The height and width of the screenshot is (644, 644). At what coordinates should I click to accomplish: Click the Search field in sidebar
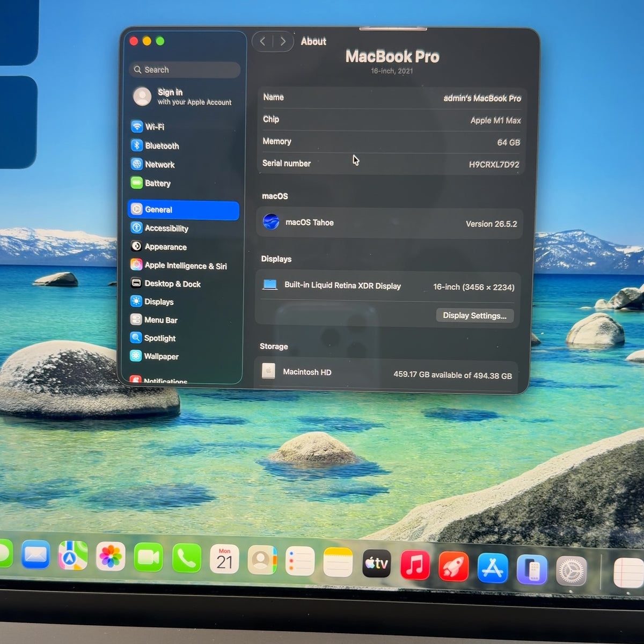coord(185,70)
